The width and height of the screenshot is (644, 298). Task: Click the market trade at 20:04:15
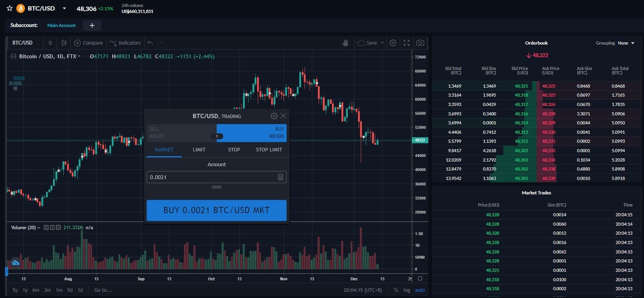(537, 215)
